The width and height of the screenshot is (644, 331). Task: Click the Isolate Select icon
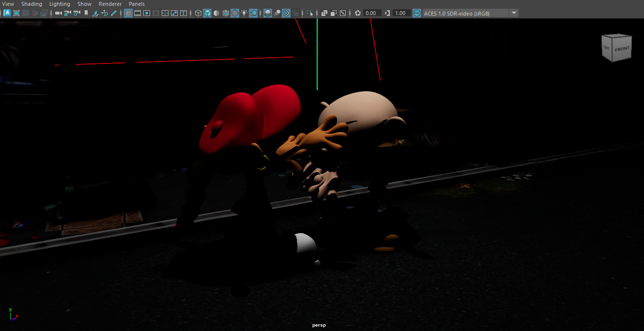pyautogui.click(x=310, y=13)
